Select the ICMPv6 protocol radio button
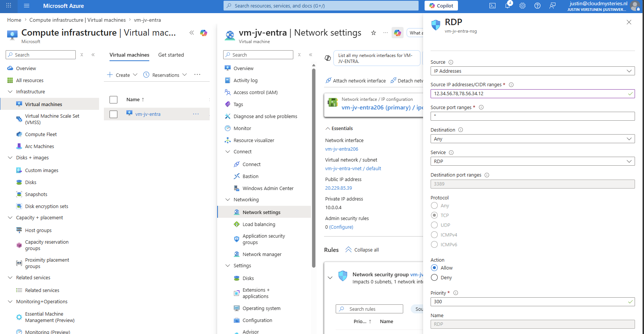This screenshot has height=334, width=644. pyautogui.click(x=434, y=244)
